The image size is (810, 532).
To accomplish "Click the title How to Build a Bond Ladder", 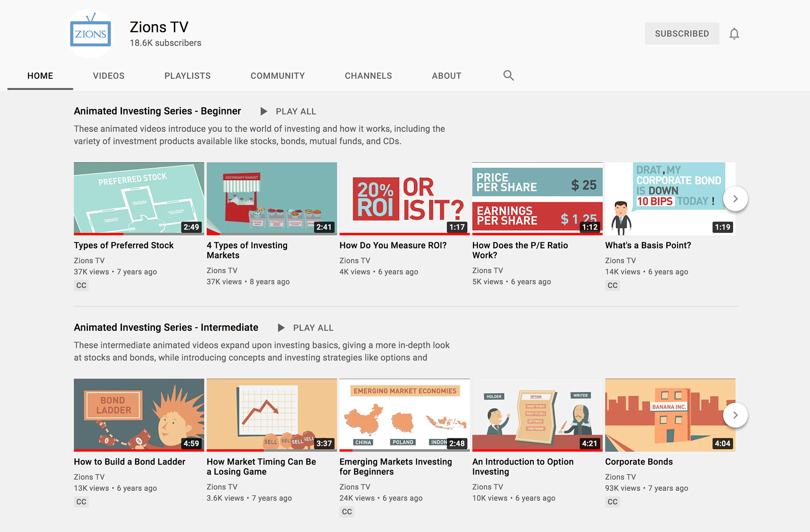I will (x=130, y=462).
